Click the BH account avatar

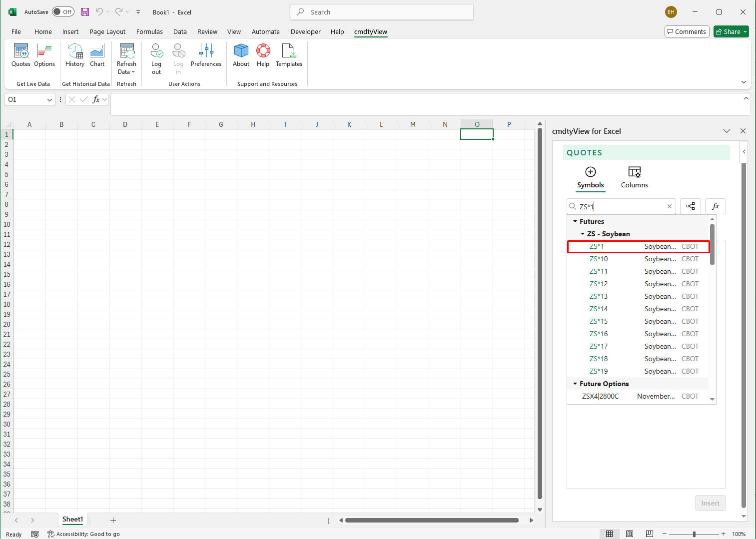[671, 12]
